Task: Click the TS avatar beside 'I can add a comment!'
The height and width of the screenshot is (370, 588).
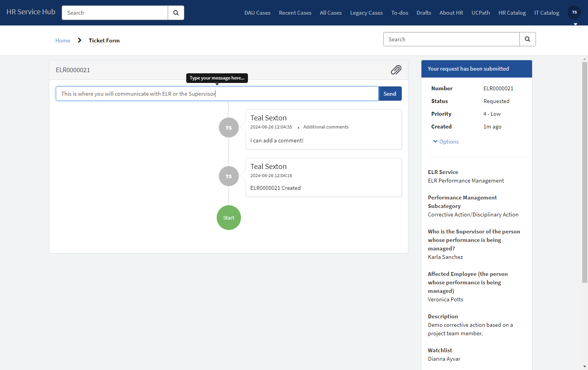Action: 229,128
